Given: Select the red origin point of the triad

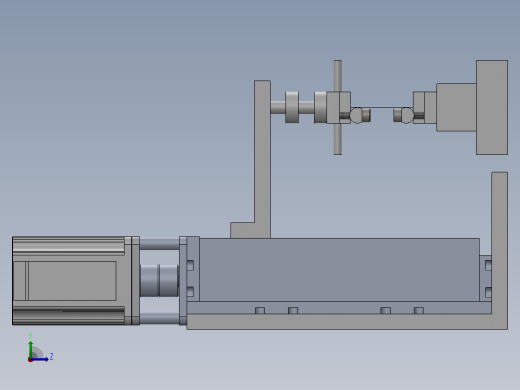Looking at the screenshot, I should click(x=30, y=360).
